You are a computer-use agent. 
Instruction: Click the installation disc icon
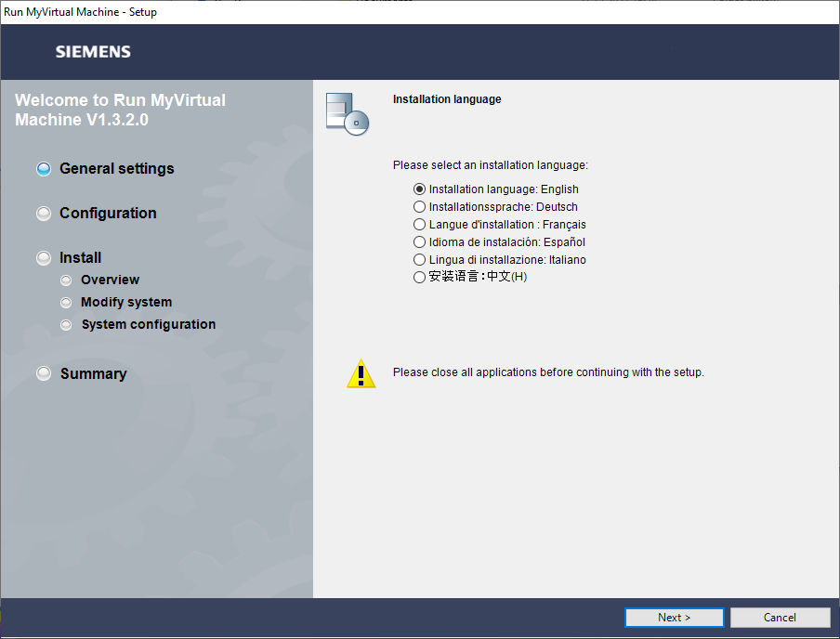[347, 114]
